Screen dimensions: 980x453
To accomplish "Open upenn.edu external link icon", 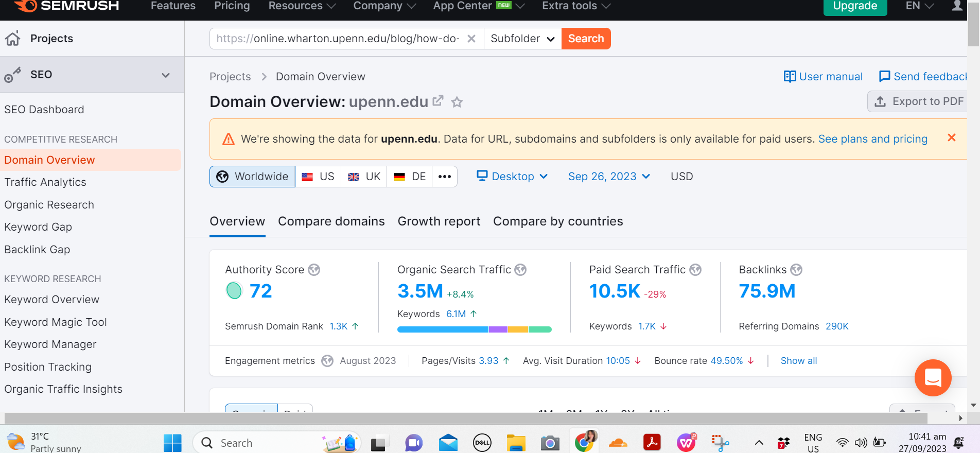I will pyautogui.click(x=437, y=101).
